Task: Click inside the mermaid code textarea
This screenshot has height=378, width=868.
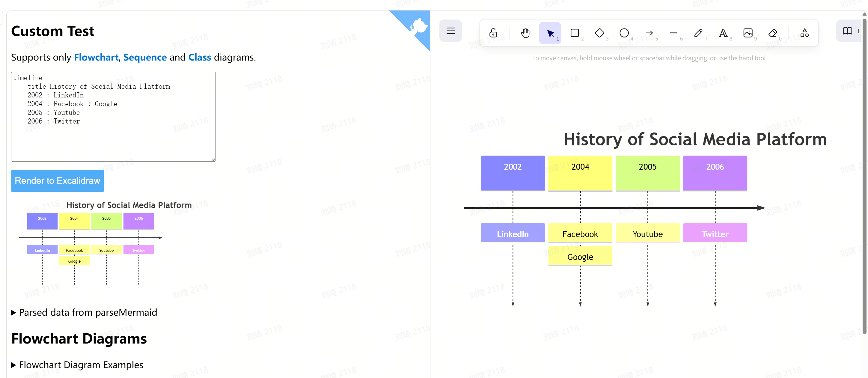Action: pos(113,141)
